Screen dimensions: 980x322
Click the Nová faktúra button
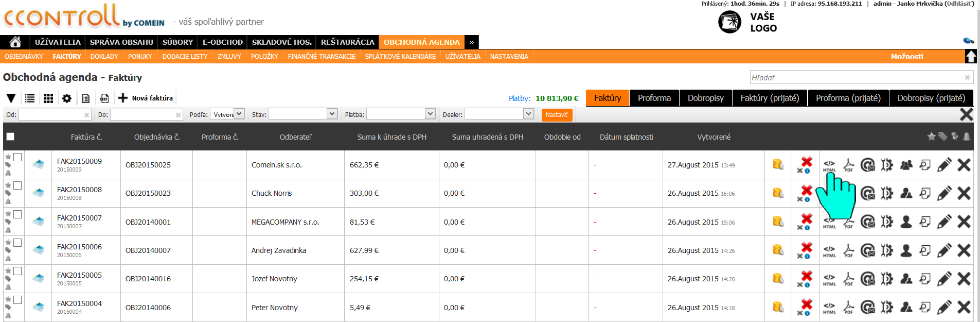(146, 98)
